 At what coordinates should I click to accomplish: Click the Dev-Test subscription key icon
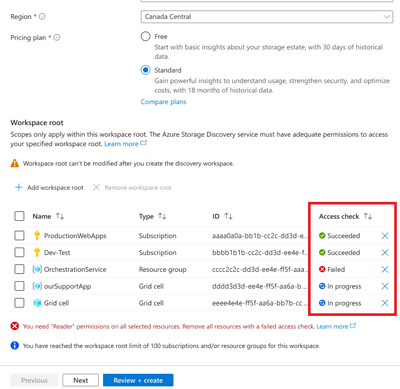click(37, 252)
